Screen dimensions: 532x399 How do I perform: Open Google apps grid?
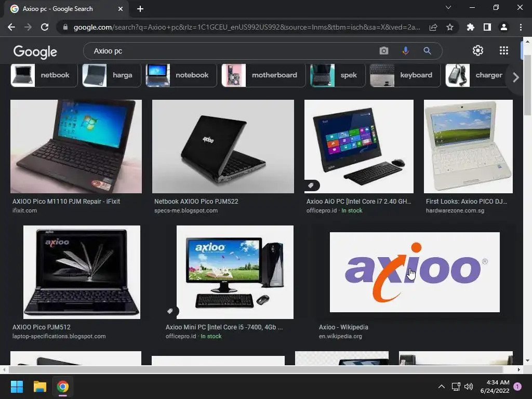504,50
